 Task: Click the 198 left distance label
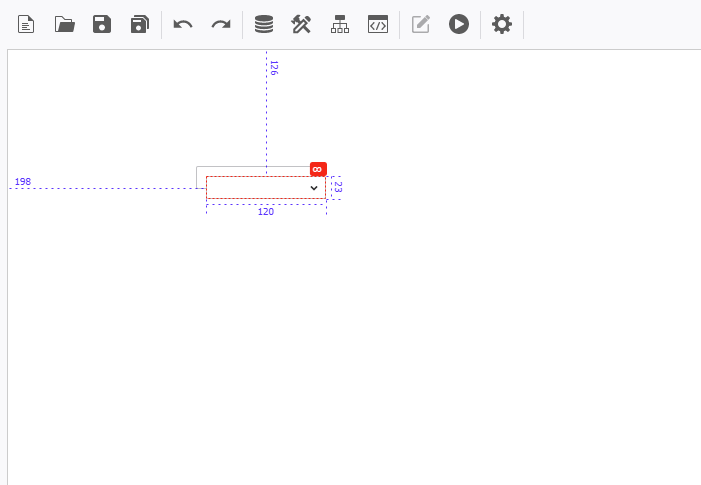tap(23, 181)
